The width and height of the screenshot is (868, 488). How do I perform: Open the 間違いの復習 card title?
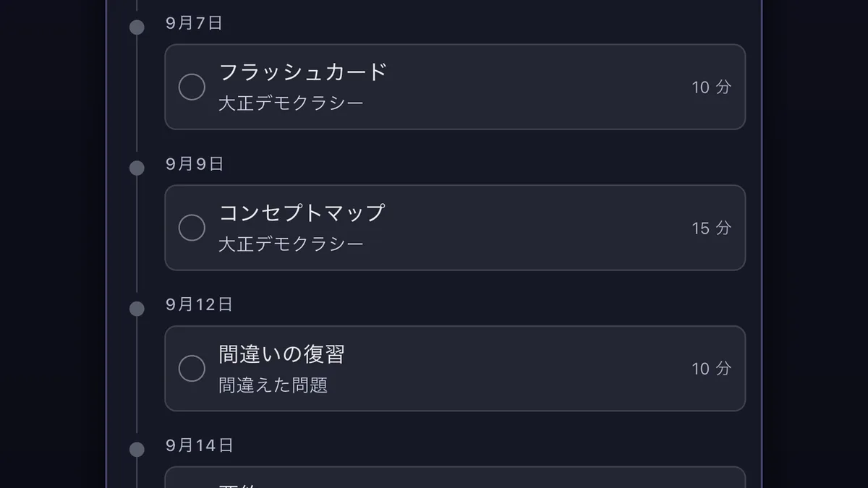coord(281,354)
